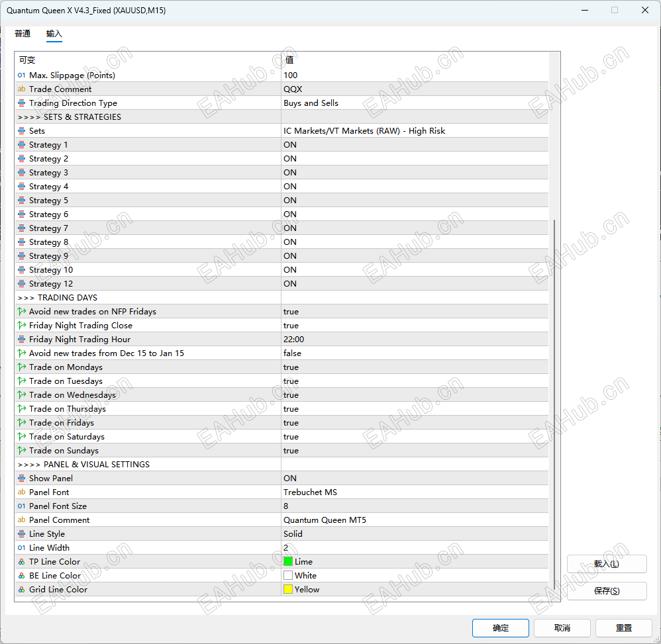Edit the Trade Comment value QQX
This screenshot has width=661, height=644.
415,89
